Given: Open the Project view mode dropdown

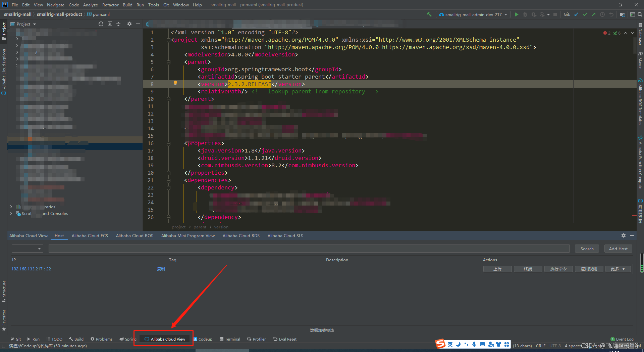Looking at the screenshot, I should (23, 24).
